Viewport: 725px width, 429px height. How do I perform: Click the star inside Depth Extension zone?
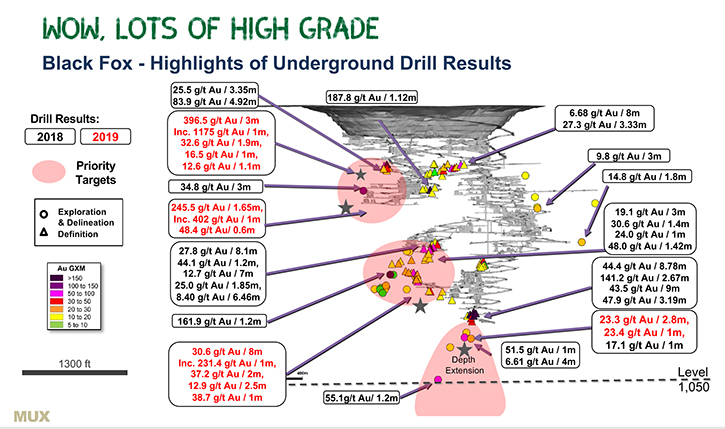[x=464, y=349]
